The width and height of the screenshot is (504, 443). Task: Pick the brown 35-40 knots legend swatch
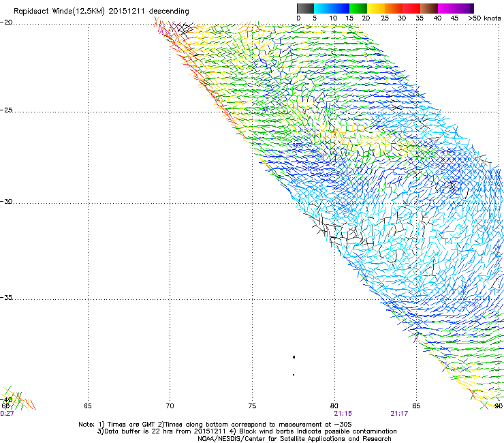pos(429,8)
